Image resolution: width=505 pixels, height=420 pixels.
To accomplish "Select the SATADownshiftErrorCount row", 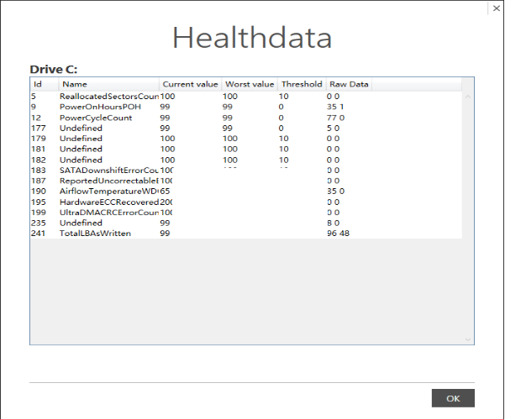I will (246, 170).
